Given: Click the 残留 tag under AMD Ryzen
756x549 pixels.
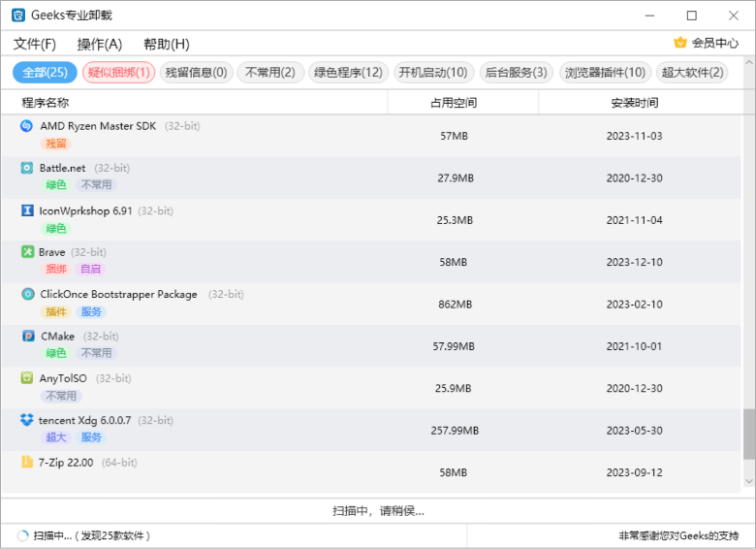Looking at the screenshot, I should tap(56, 144).
